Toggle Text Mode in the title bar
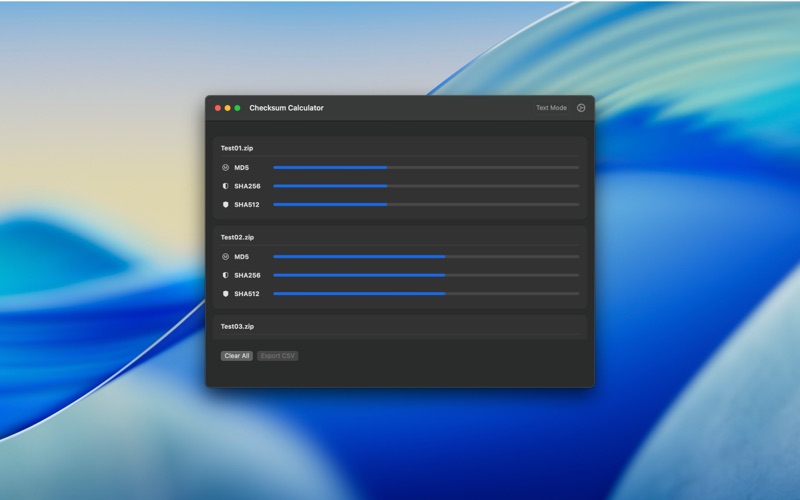The image size is (800, 500). [x=551, y=108]
